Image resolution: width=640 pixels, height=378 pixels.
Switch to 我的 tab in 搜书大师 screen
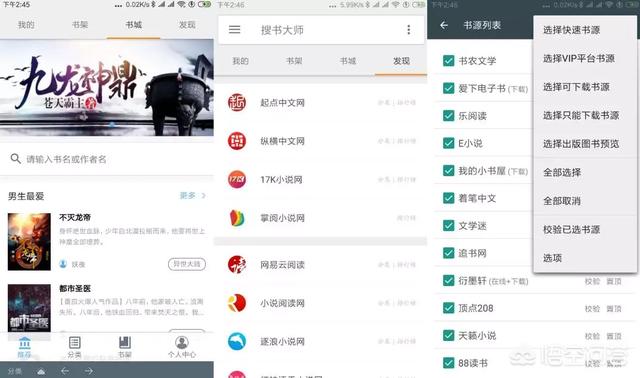coord(240,61)
